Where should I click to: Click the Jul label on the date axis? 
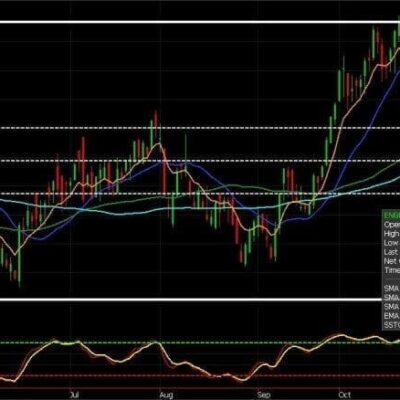(75, 395)
